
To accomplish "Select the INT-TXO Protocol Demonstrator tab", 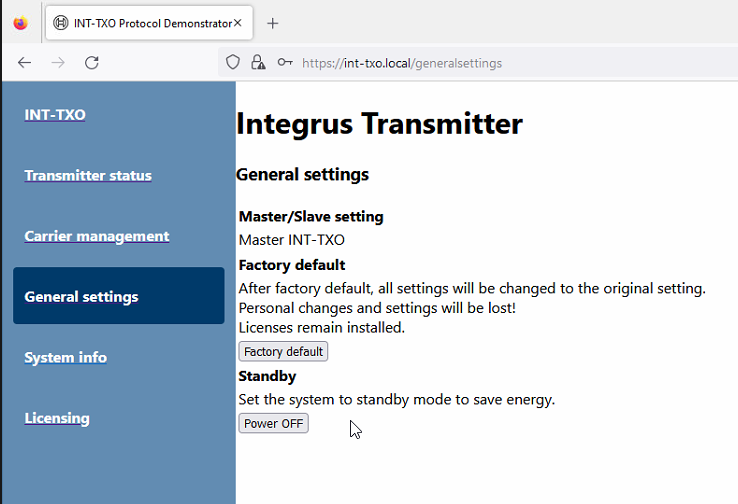I will tap(149, 23).
